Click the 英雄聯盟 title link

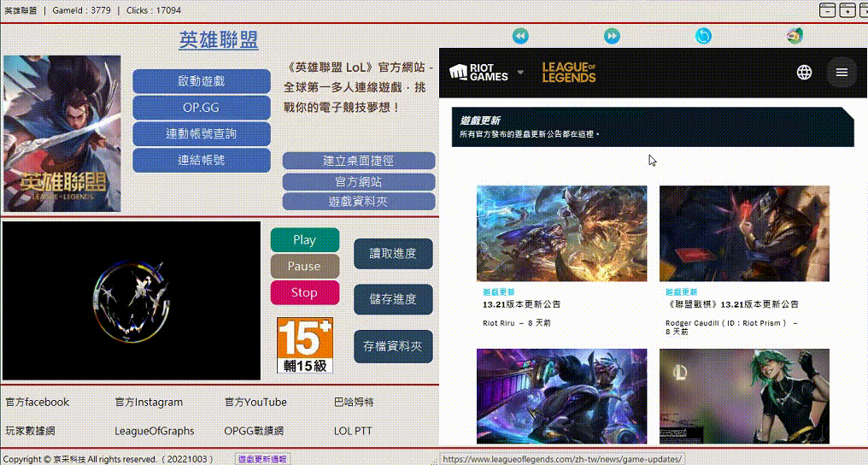pyautogui.click(x=218, y=40)
